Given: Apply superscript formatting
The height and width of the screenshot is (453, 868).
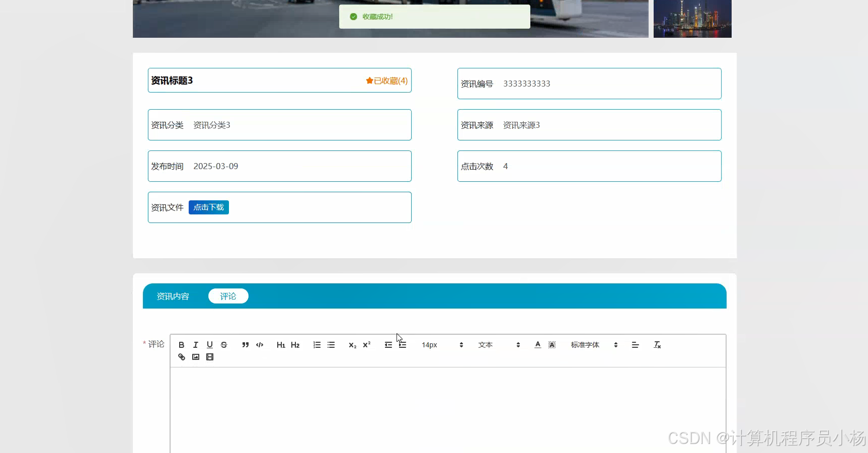Looking at the screenshot, I should 367,345.
